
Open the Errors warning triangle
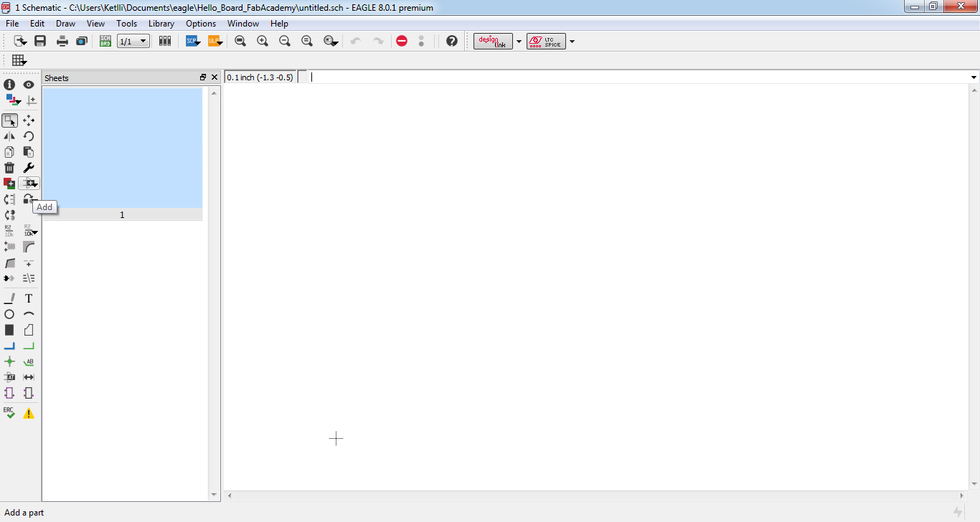point(29,413)
